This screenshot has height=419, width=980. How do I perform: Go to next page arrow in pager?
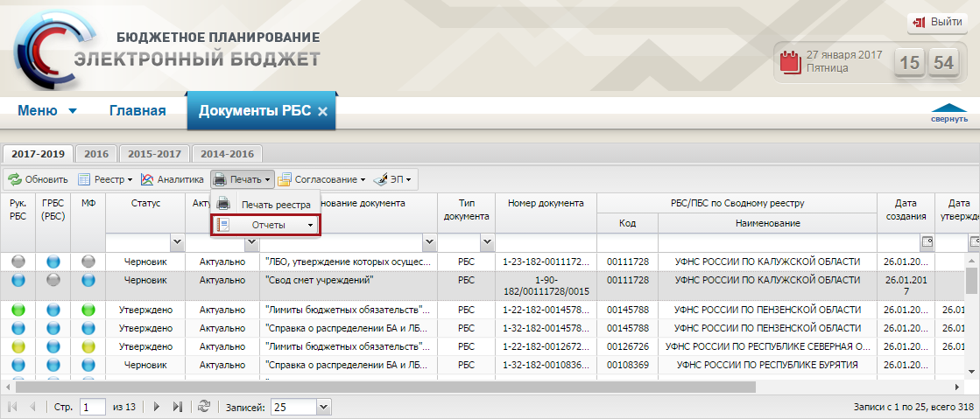(x=157, y=407)
